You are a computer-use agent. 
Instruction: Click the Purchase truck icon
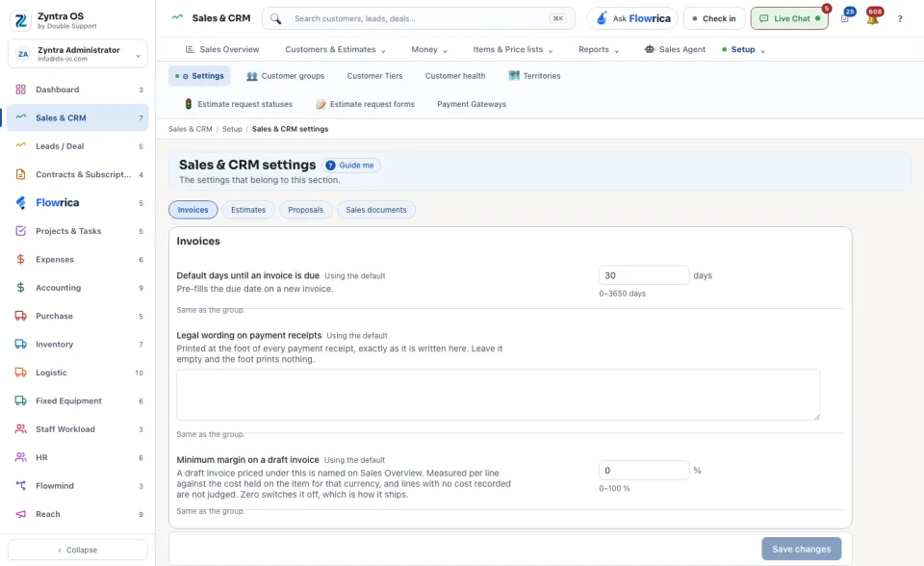(20, 316)
